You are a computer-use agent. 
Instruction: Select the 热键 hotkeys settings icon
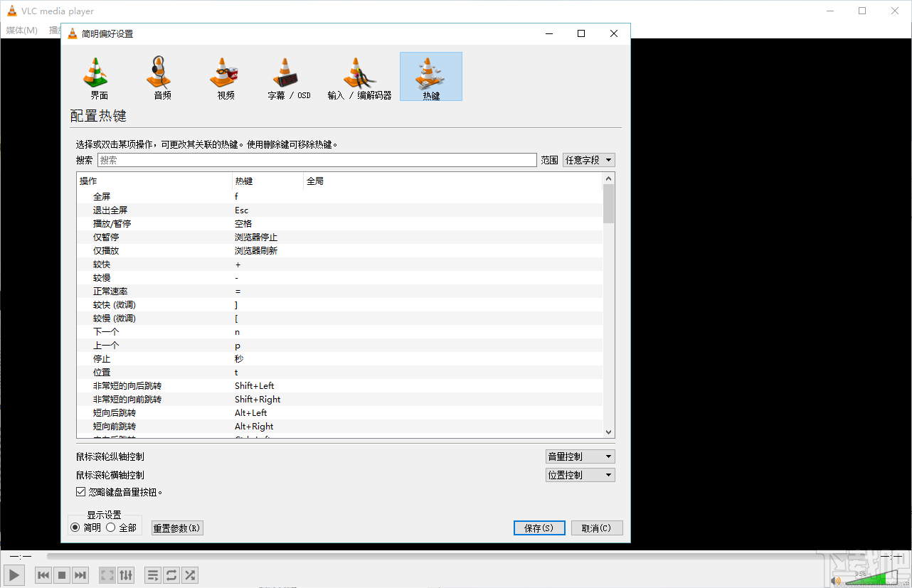point(430,76)
